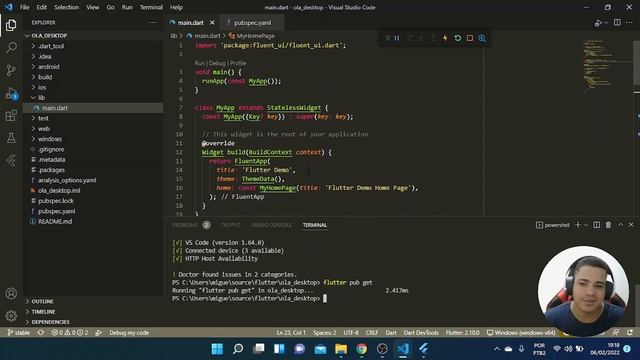Split the editor to the right
The height and width of the screenshot is (360, 640).
click(x=617, y=22)
